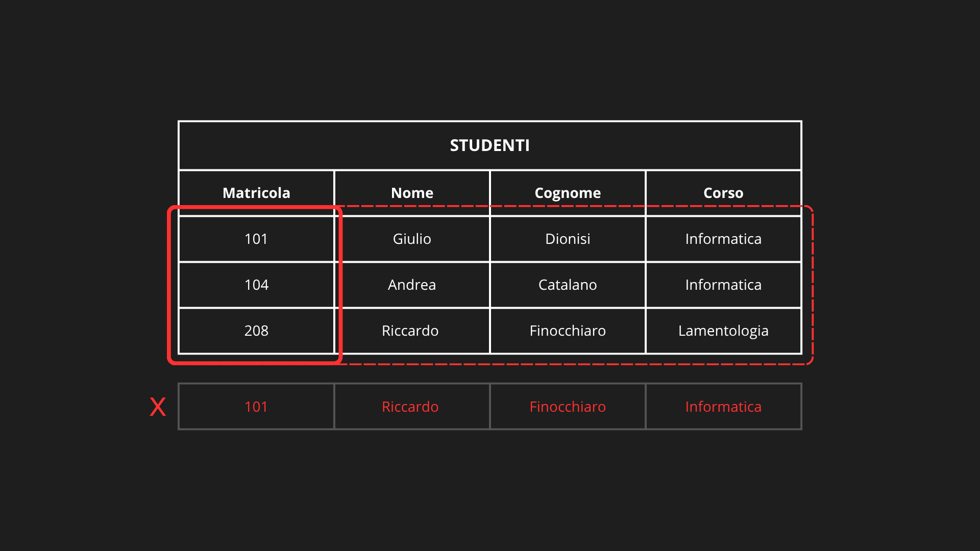Click the Corso column header
This screenshot has height=551, width=980.
click(x=723, y=193)
